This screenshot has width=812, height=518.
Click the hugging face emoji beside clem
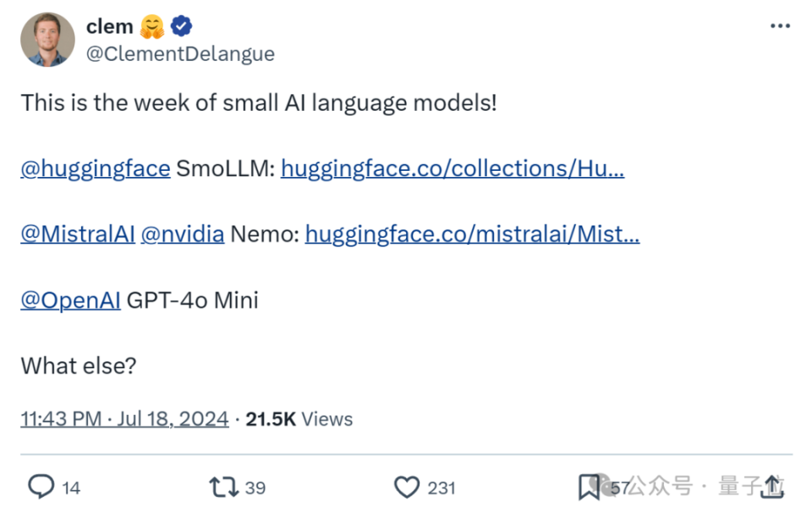(x=152, y=26)
